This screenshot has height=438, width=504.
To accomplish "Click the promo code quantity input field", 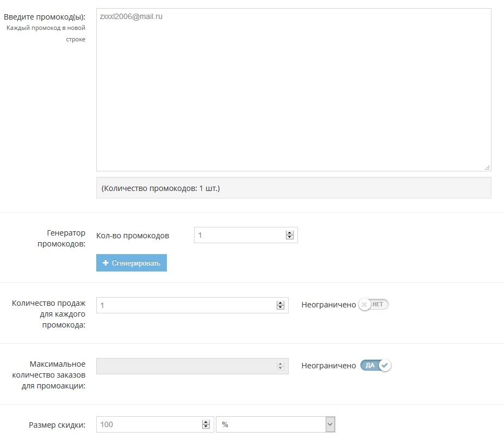I will pos(246,235).
